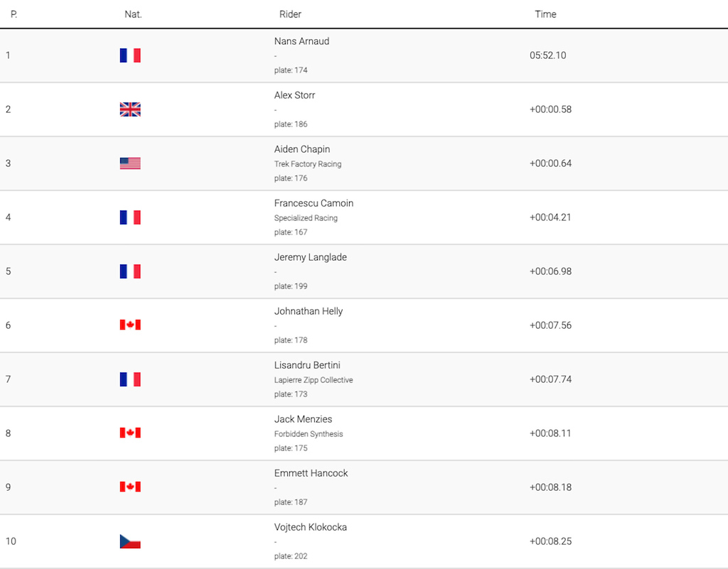
Task: Select rider Alex Storr
Action: coord(294,95)
